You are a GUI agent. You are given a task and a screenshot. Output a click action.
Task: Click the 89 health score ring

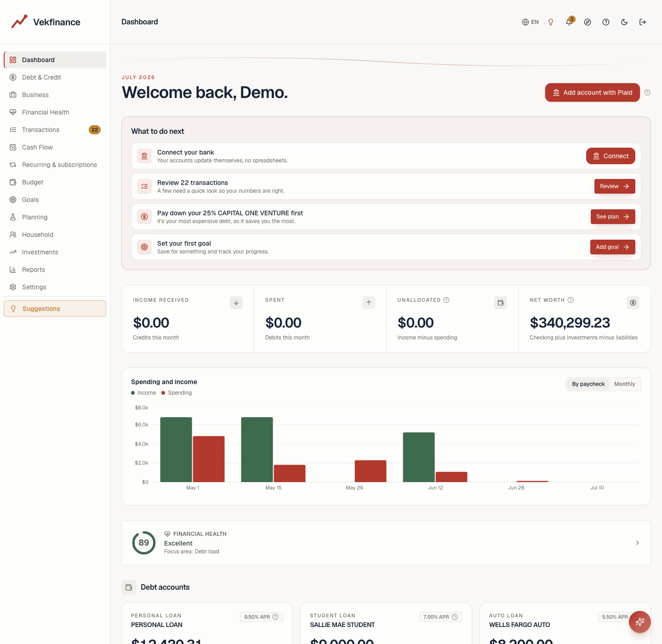coord(144,543)
